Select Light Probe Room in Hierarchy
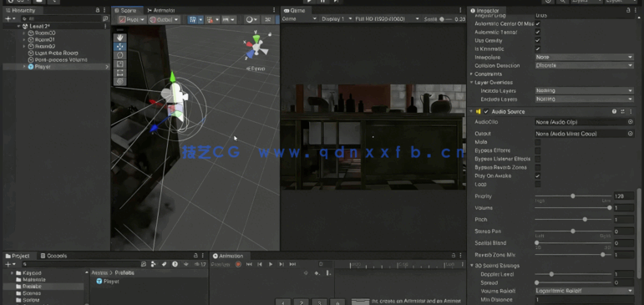 pos(56,53)
